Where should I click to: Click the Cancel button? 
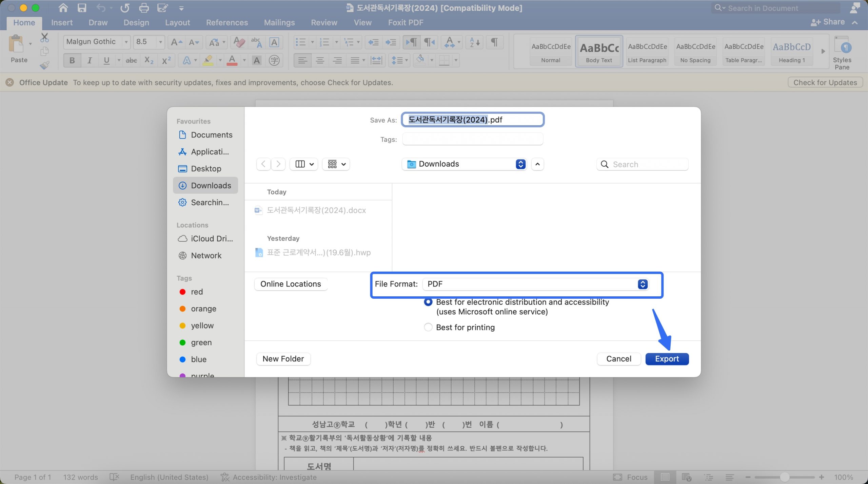tap(618, 359)
